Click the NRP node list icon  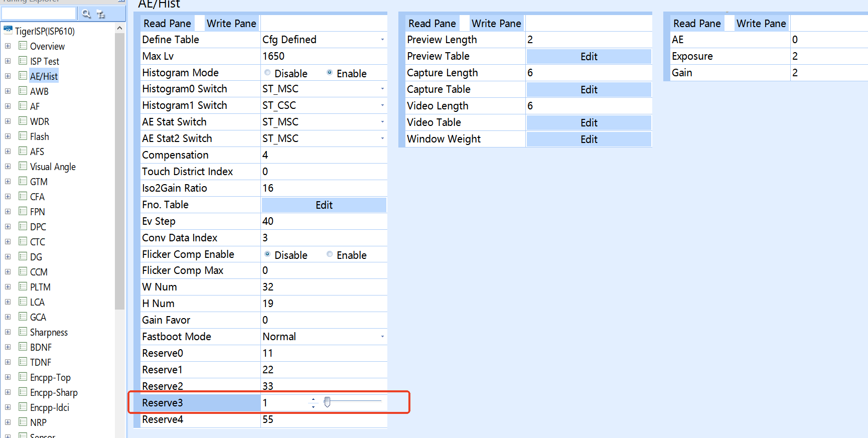point(23,422)
